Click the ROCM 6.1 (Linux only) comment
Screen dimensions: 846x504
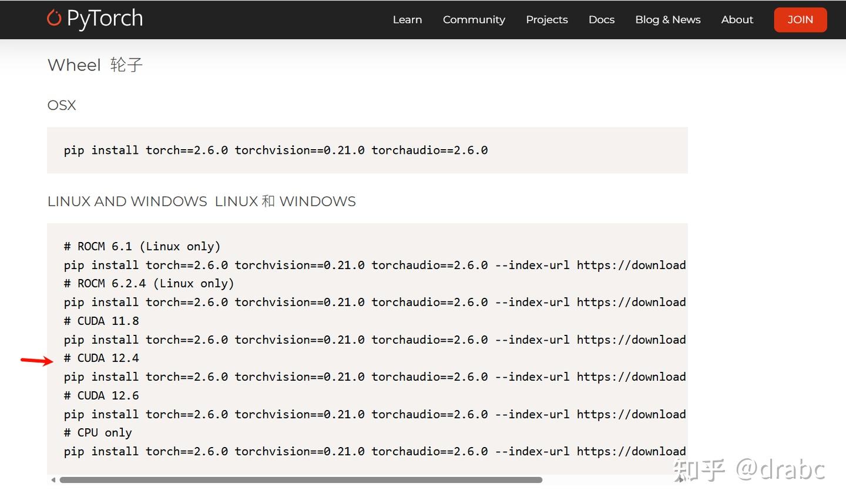[142, 246]
